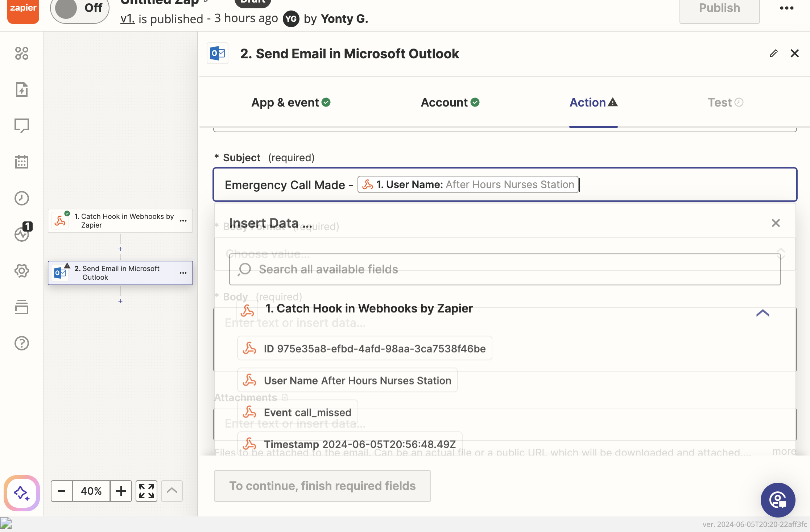The image size is (810, 532).
Task: Switch to the App & event tab
Action: (291, 103)
